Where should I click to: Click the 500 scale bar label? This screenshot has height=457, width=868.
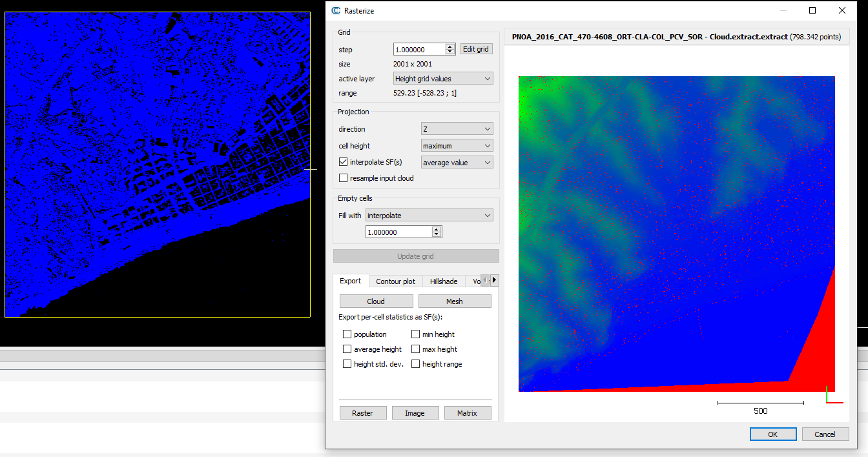pos(761,411)
